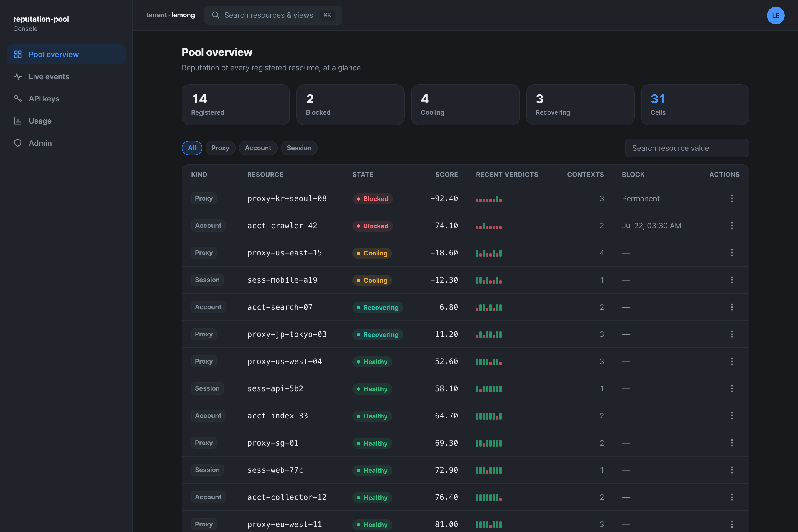Screen dimensions: 798x532
Task: Open actions menu for proxy-kr-seoul-08
Action: point(732,198)
